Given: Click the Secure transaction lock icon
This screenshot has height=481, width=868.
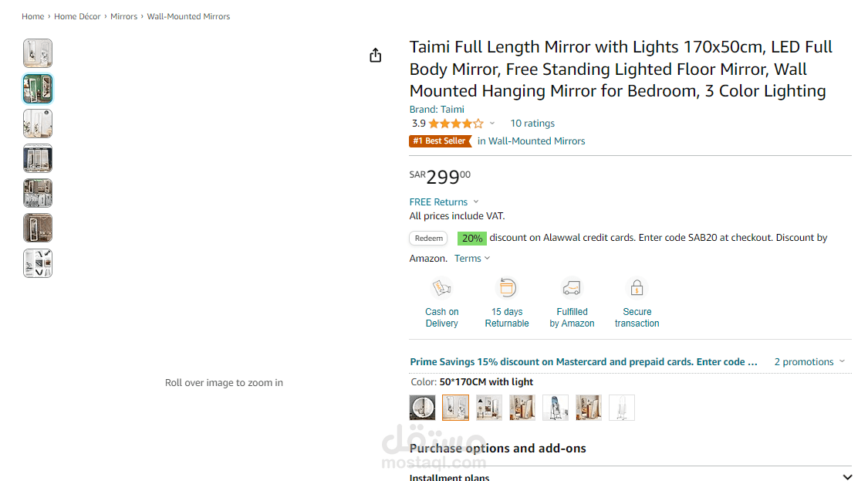Looking at the screenshot, I should coord(637,288).
